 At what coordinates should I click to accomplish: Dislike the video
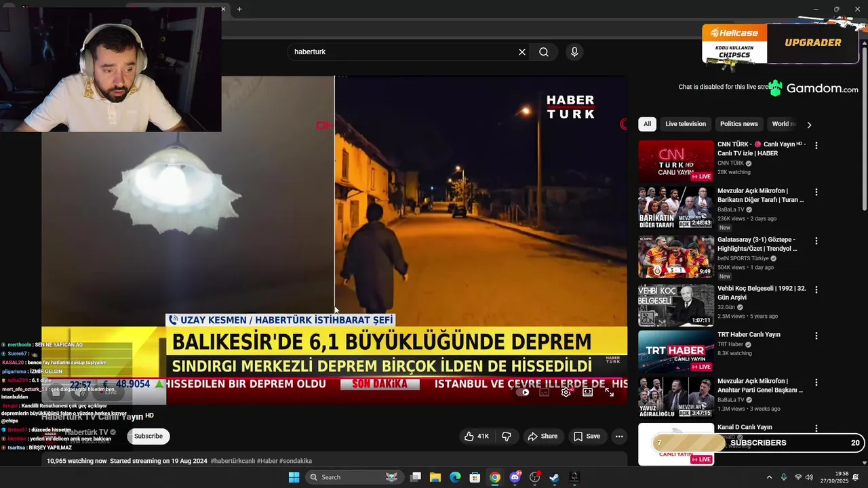507,436
